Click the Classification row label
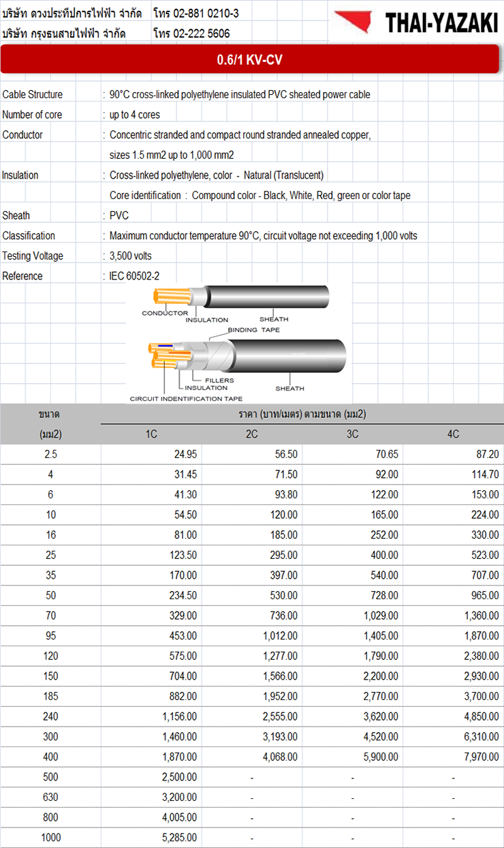Screen dimensions: 504x848 click(x=29, y=236)
